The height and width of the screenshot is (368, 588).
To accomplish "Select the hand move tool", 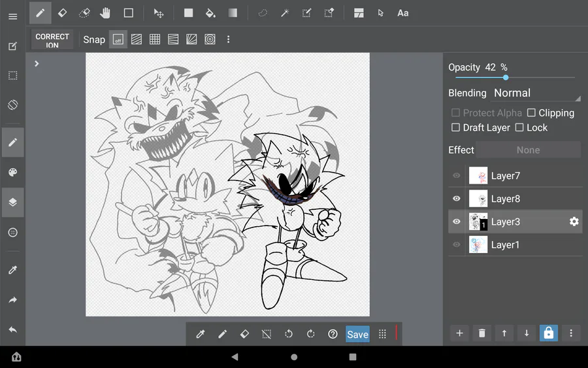I will 105,13.
